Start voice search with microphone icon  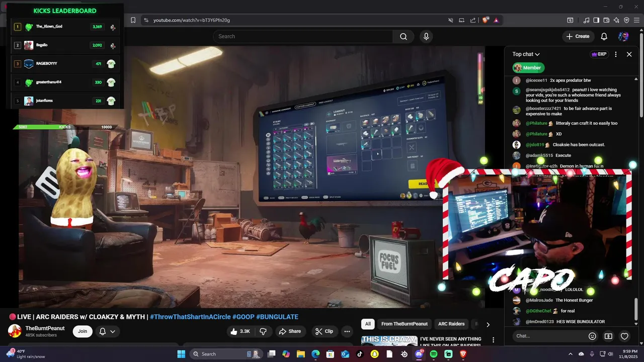coord(426,36)
